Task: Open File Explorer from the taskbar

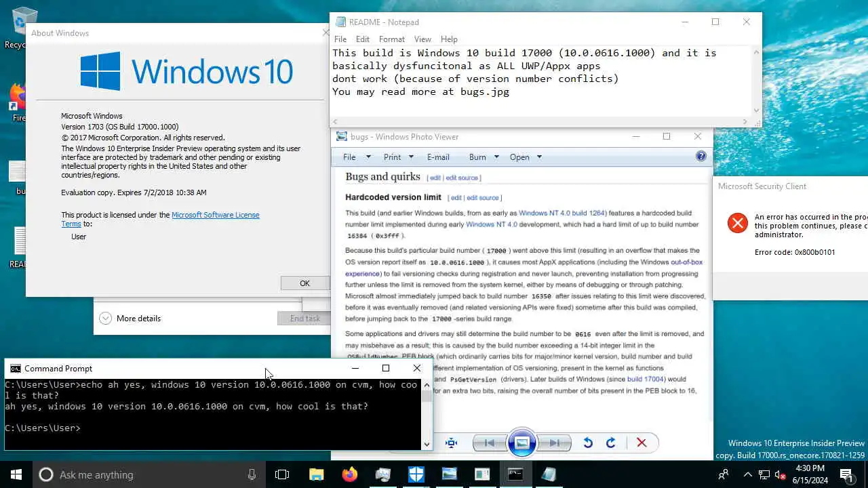Action: 316,474
